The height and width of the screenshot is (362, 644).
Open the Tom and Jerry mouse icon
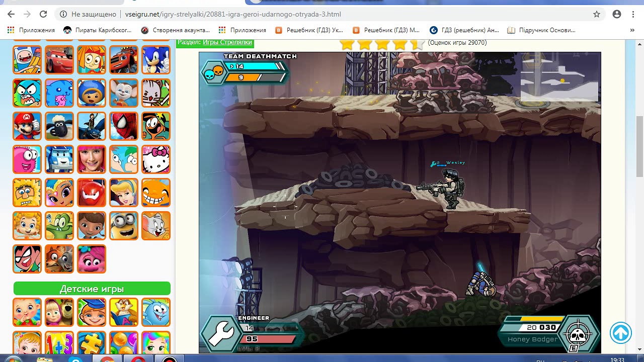tap(156, 225)
